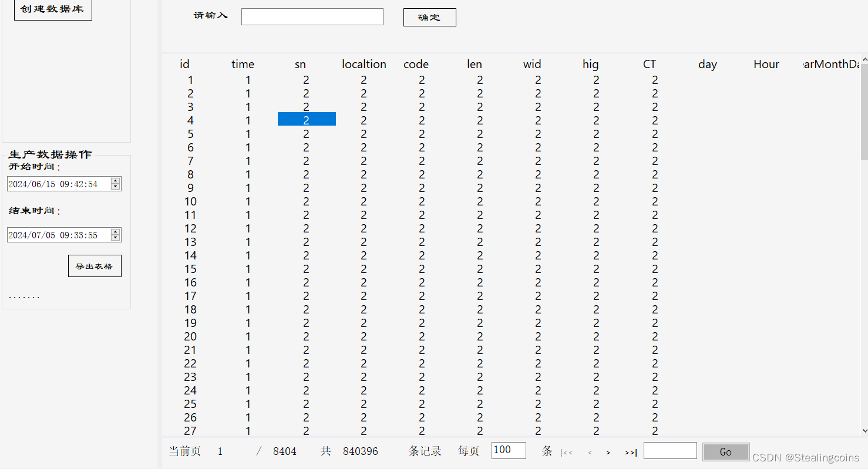The height and width of the screenshot is (469, 868).
Task: Click the 创建数据库 button
Action: (53, 10)
